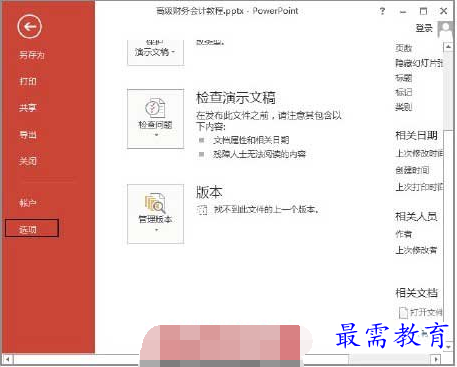Click the 相关日期 heading
This screenshot has height=367, width=457.
point(416,136)
